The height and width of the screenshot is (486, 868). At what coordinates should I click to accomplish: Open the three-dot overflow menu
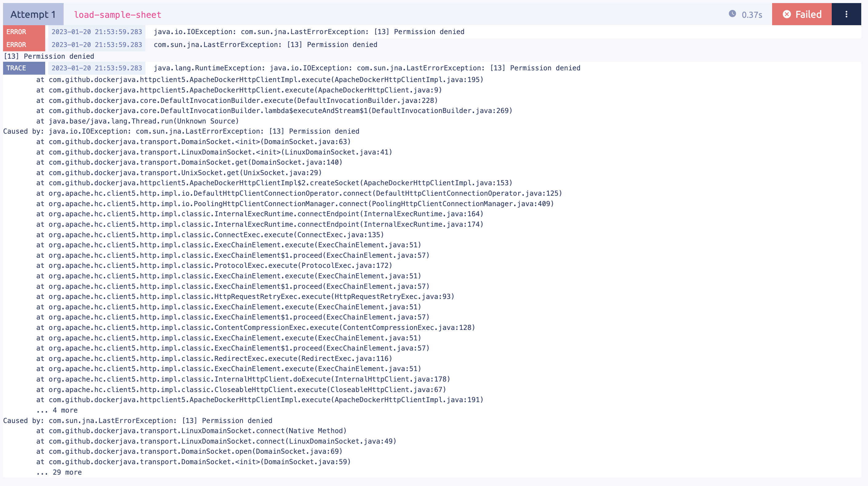click(846, 14)
